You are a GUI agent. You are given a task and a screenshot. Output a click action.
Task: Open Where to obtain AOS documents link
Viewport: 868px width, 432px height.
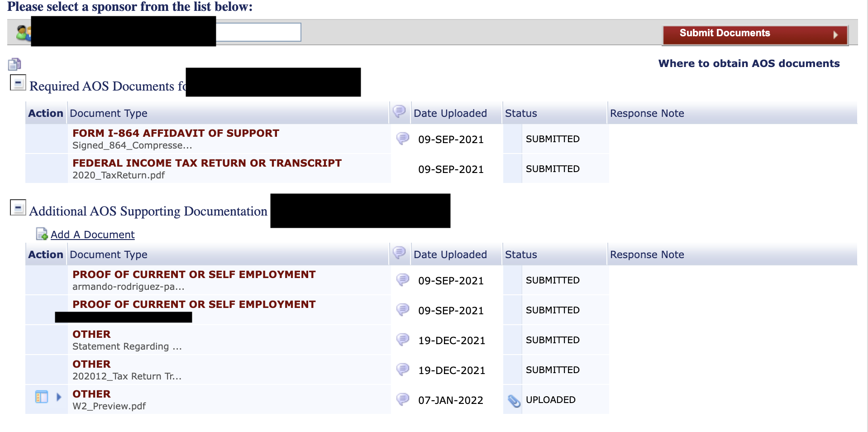[749, 63]
